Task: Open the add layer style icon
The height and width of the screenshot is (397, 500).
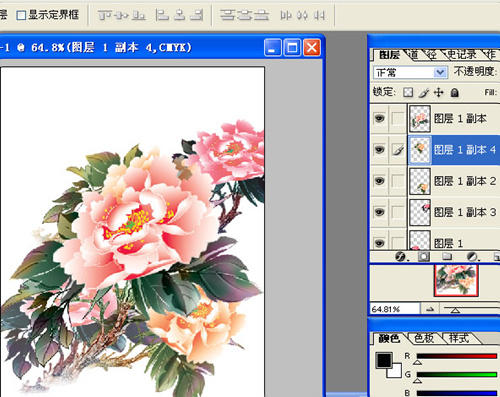Action: point(400,256)
